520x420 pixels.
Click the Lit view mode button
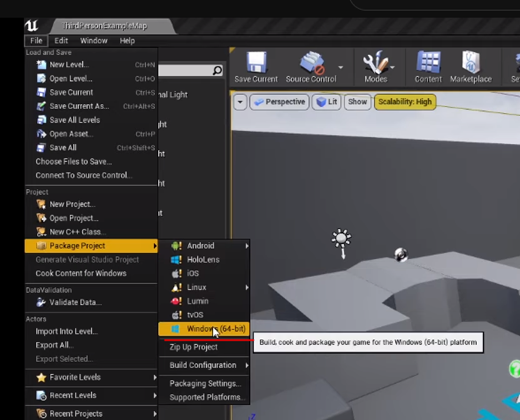click(x=326, y=101)
